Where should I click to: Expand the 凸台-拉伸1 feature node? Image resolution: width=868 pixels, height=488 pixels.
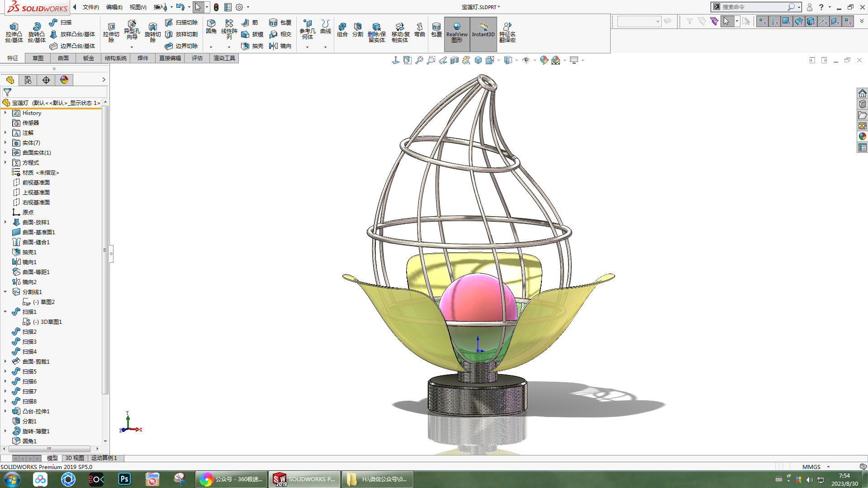coord(5,412)
